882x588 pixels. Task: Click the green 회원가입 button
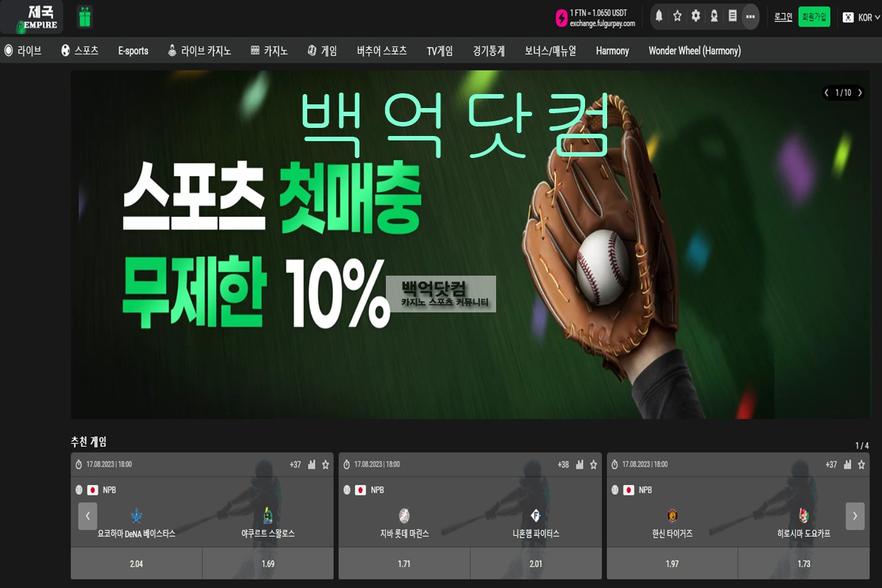coord(814,17)
